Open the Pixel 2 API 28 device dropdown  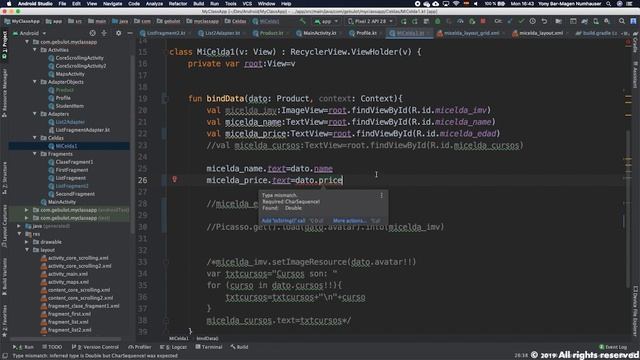(370, 21)
